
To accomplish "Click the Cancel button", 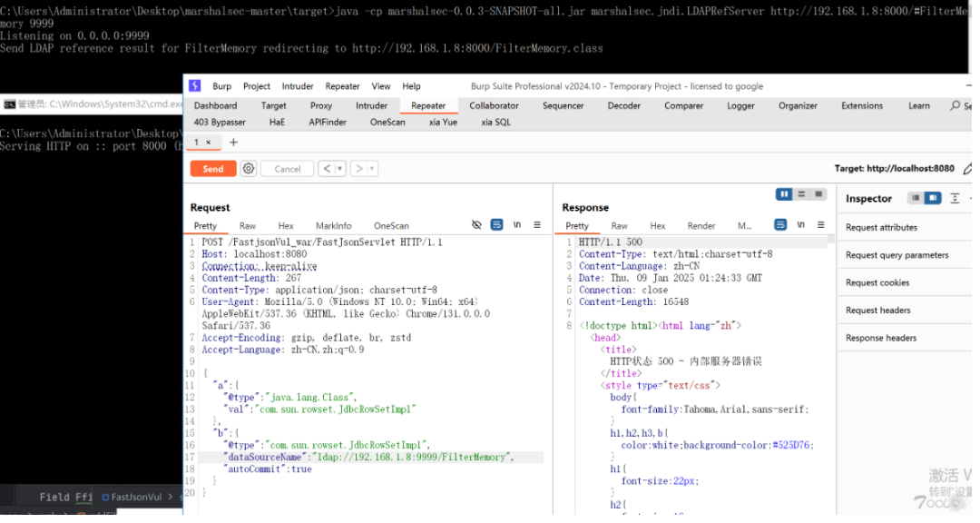I will [288, 169].
